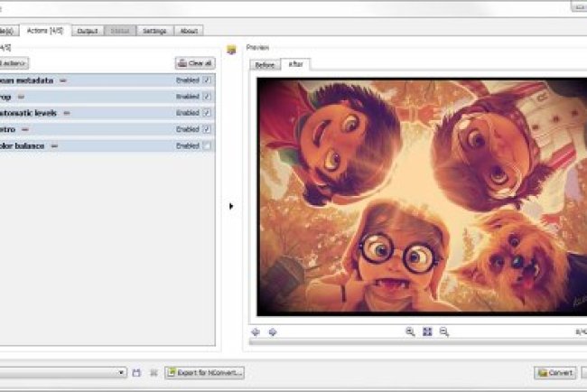Switch to the Output tab
587x392 pixels.
click(88, 31)
